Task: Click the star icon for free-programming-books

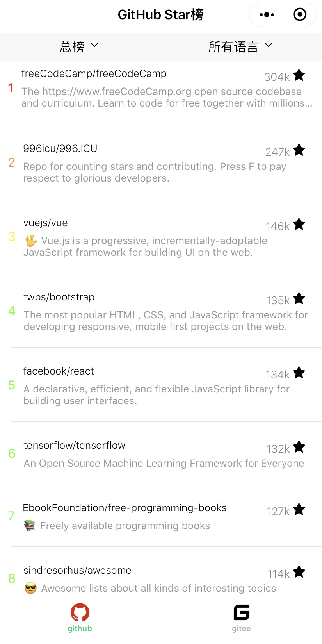Action: pyautogui.click(x=299, y=509)
